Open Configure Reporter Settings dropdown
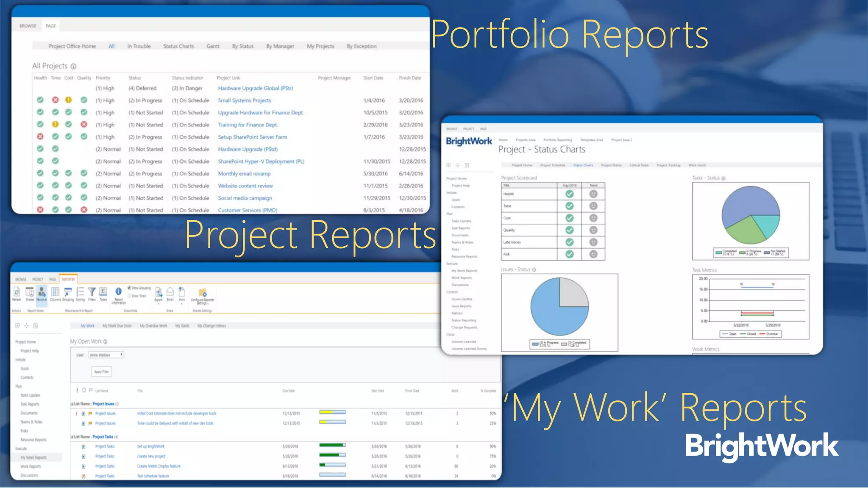Viewport: 868px width, 488px height. 203,297
